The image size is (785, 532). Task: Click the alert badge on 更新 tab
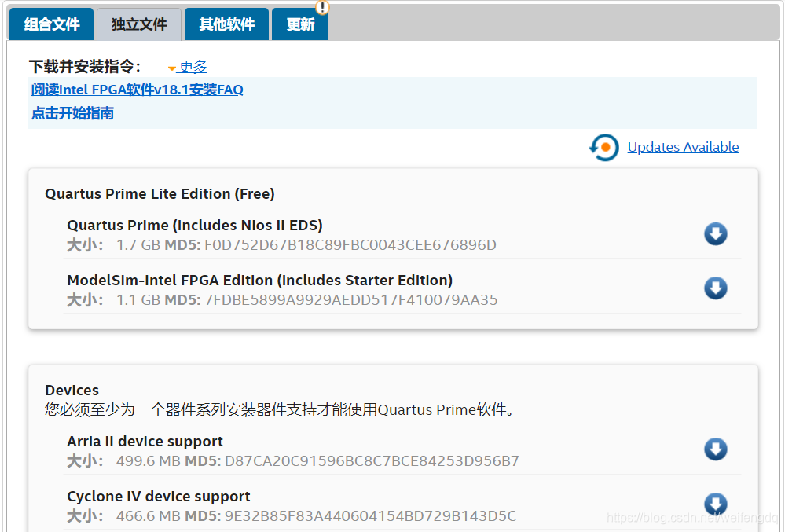[322, 7]
